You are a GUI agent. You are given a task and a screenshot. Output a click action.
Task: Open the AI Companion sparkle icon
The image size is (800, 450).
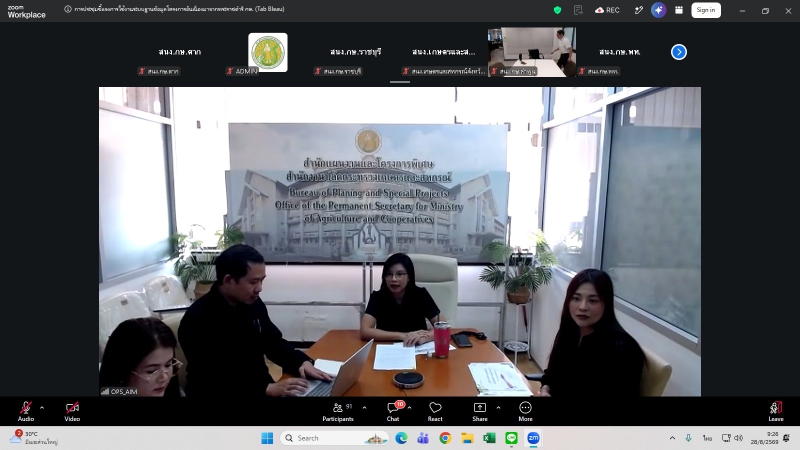click(659, 10)
